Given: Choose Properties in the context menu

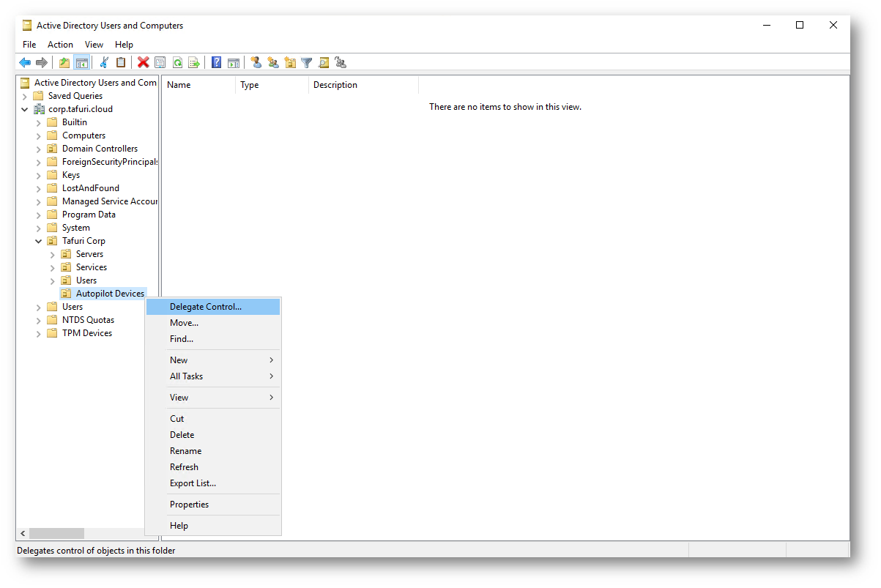Looking at the screenshot, I should (189, 505).
